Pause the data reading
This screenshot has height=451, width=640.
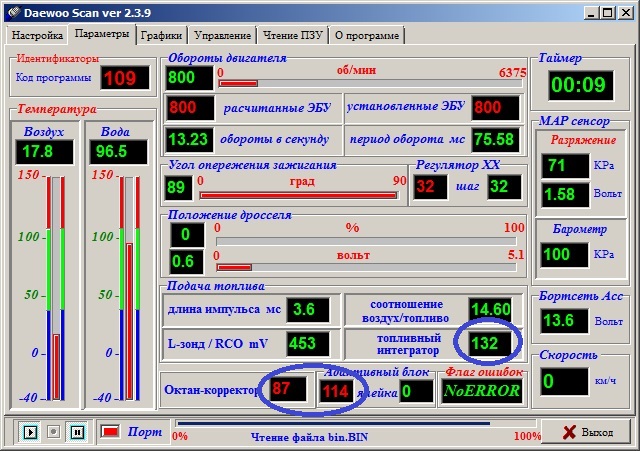(77, 432)
